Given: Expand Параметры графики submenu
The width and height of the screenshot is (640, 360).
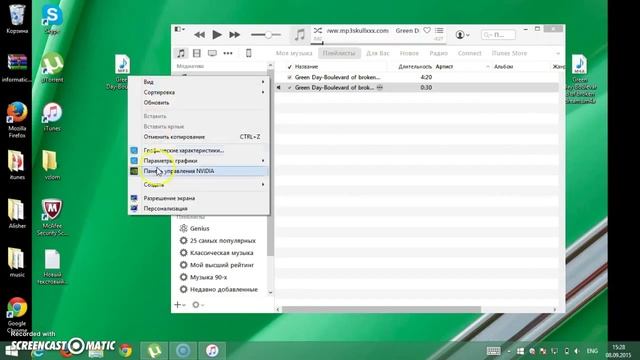Looking at the screenshot, I should coord(199,160).
